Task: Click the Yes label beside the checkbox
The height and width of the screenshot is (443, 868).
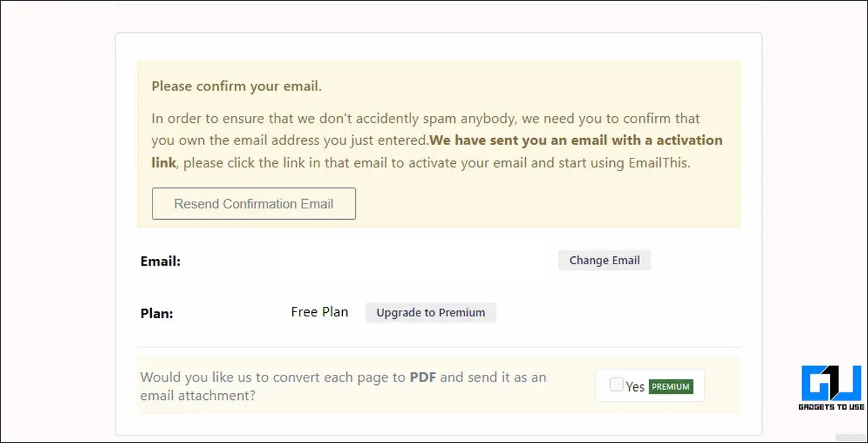Action: coord(635,386)
